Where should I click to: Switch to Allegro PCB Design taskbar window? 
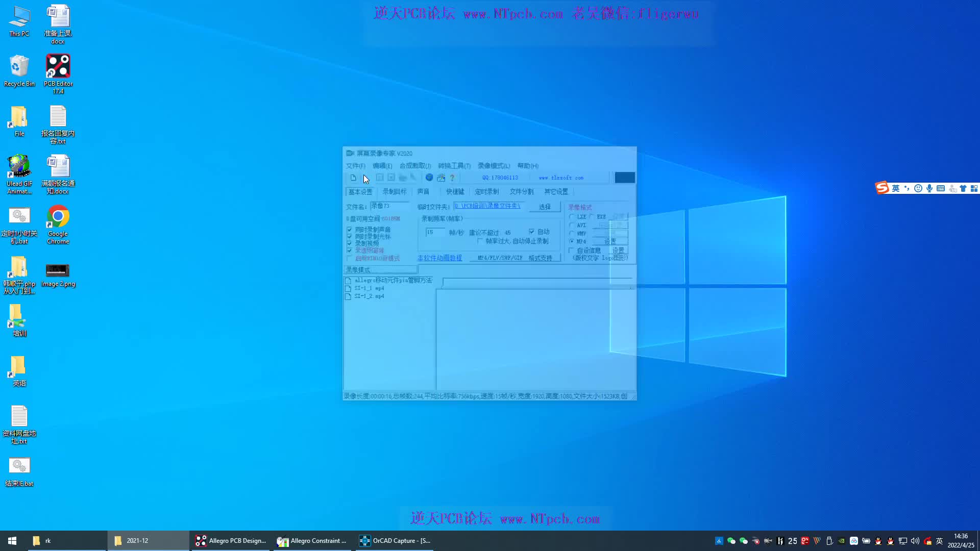coord(231,541)
